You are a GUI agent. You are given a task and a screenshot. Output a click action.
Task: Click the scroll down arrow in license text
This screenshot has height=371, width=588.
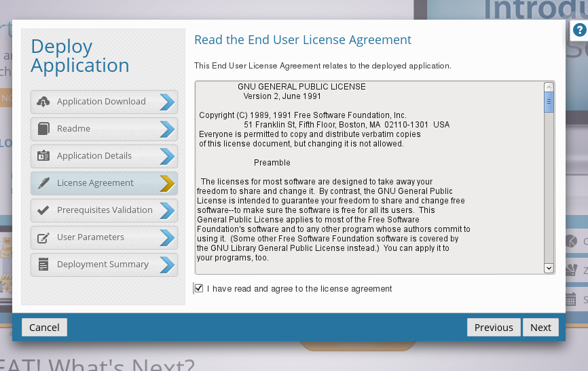(549, 269)
